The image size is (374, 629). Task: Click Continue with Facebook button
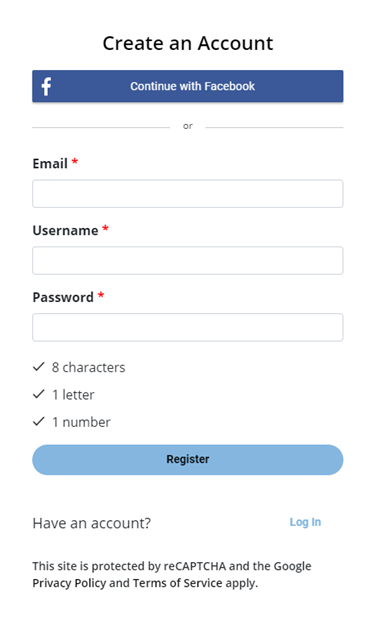tap(187, 86)
